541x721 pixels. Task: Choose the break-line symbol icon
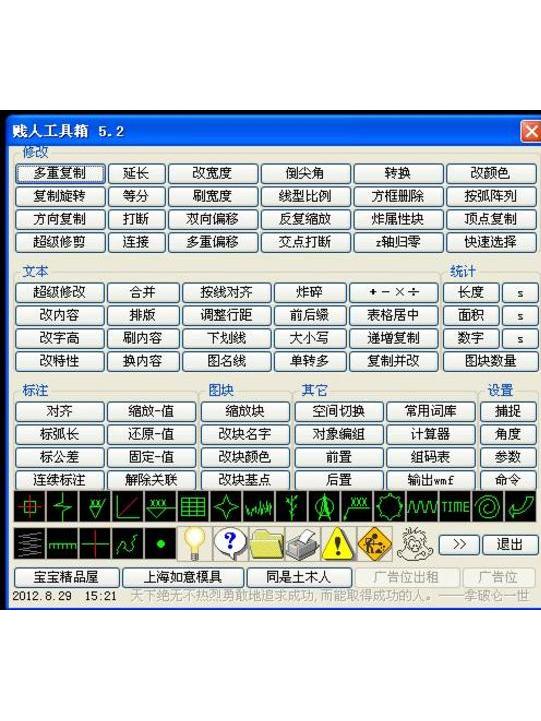63,506
